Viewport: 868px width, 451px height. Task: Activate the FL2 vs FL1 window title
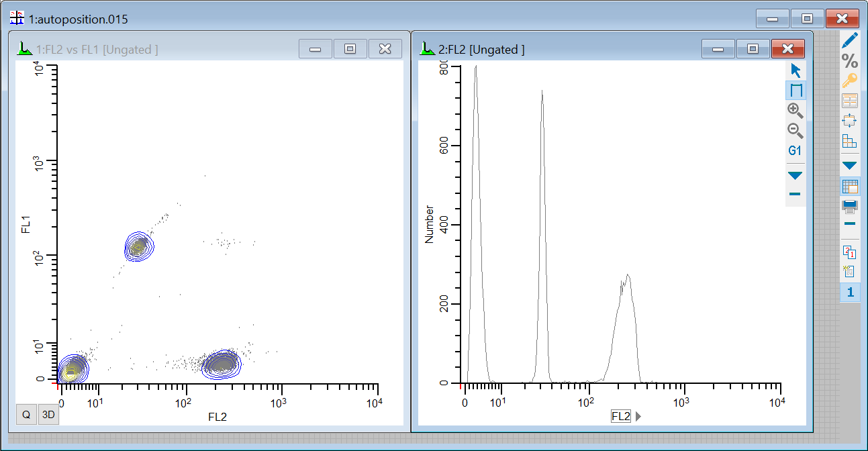[98, 49]
